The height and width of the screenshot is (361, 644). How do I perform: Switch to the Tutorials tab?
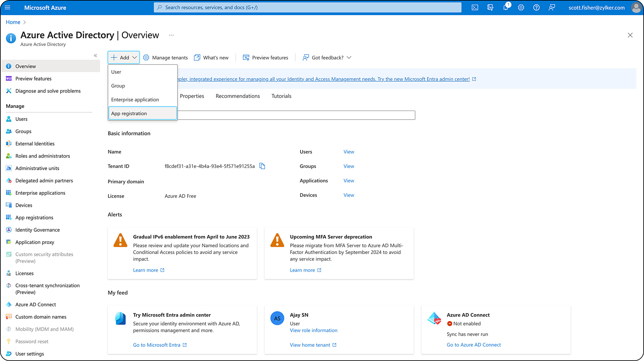click(281, 96)
